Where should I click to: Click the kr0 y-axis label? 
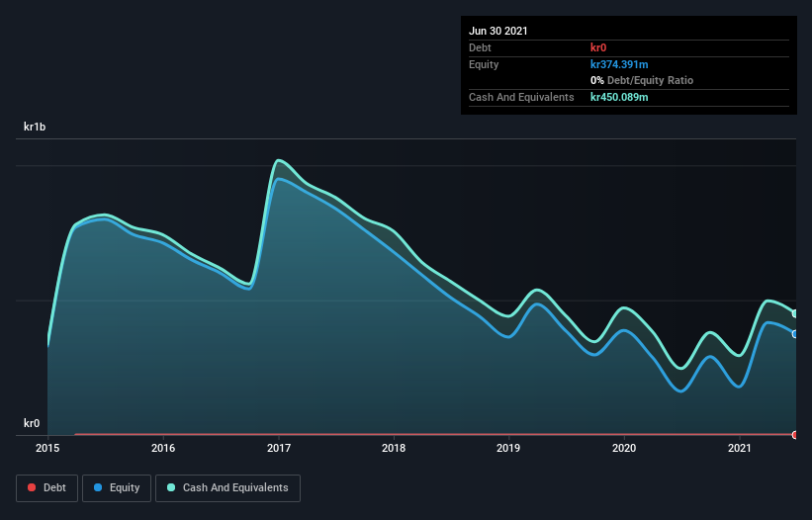pos(32,423)
